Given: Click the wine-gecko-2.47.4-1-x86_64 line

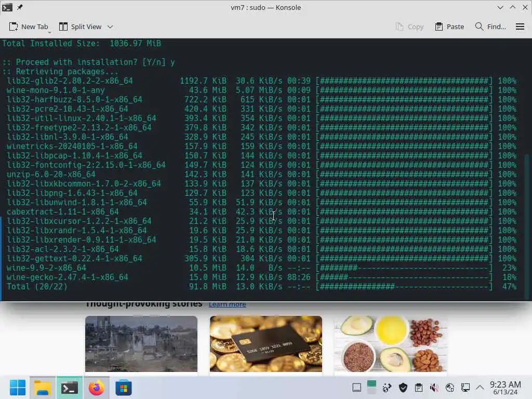Looking at the screenshot, I should [262, 277].
